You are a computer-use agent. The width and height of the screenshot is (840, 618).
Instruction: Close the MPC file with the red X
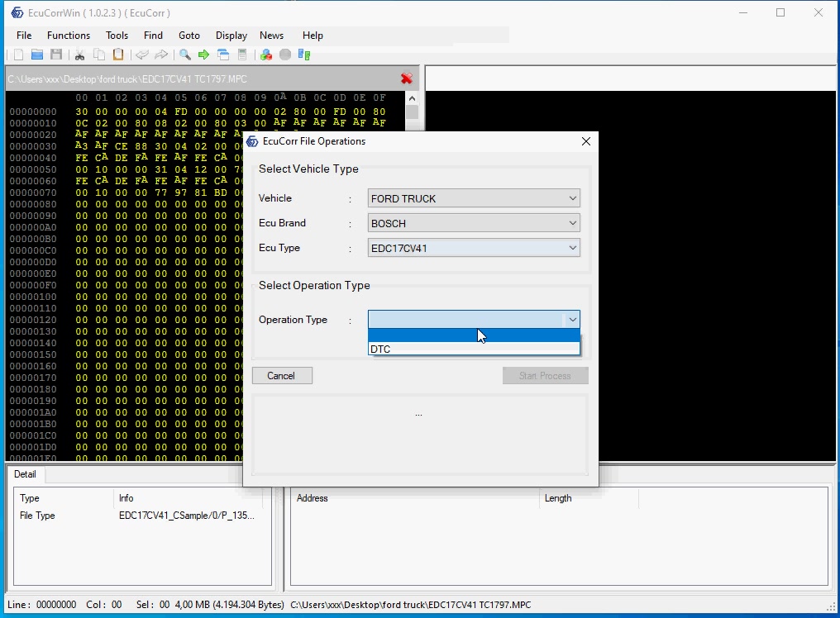click(x=407, y=78)
